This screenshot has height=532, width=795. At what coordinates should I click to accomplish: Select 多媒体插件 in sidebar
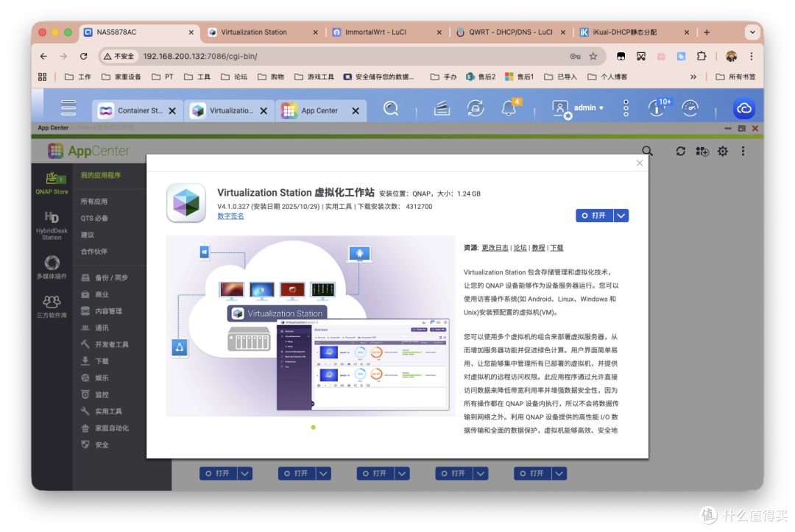click(x=52, y=268)
